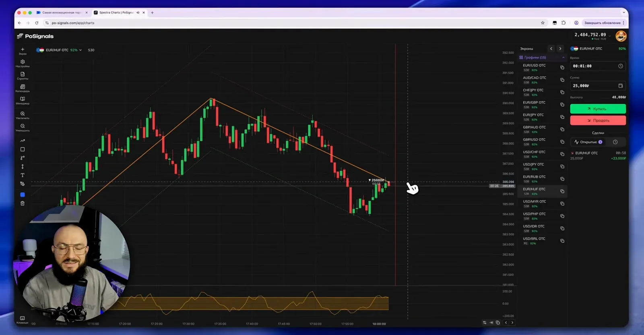Delete drawings with the trash icon

23,203
